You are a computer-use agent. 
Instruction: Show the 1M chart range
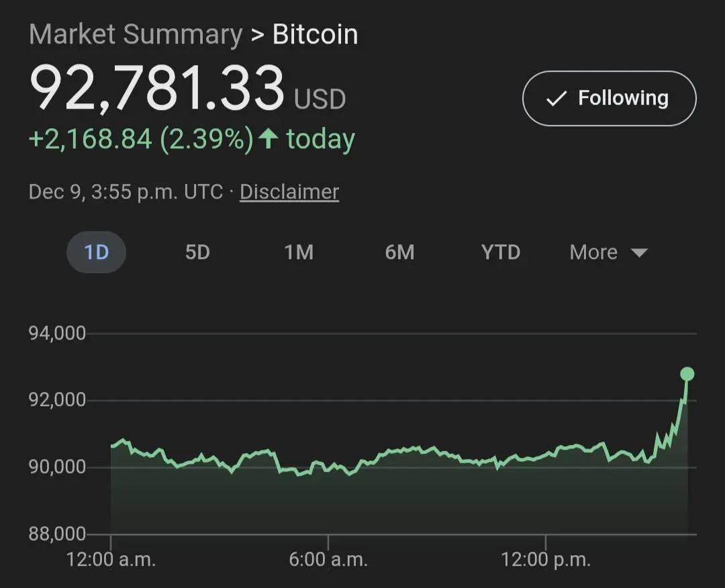299,252
